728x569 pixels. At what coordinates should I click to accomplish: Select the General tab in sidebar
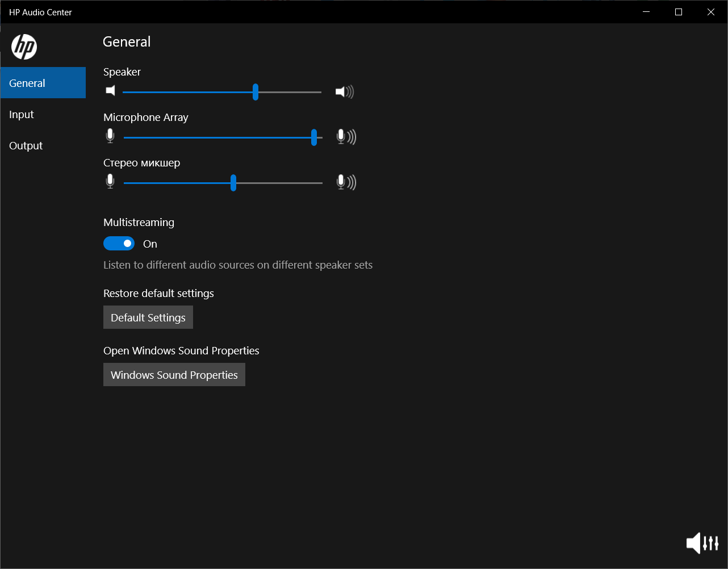43,83
